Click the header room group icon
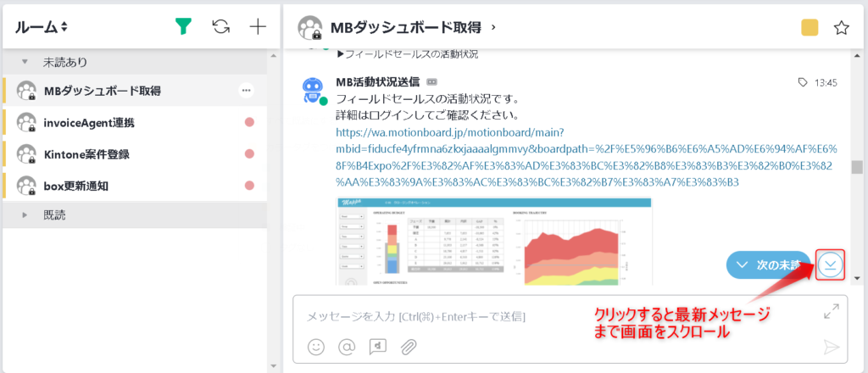Screen dimensions: 868x373 click(310, 27)
